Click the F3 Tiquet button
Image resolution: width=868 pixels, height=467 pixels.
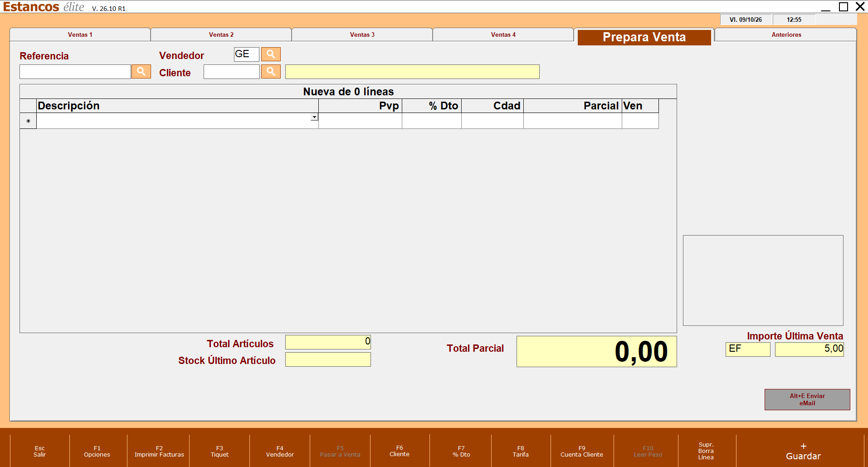[x=219, y=451]
